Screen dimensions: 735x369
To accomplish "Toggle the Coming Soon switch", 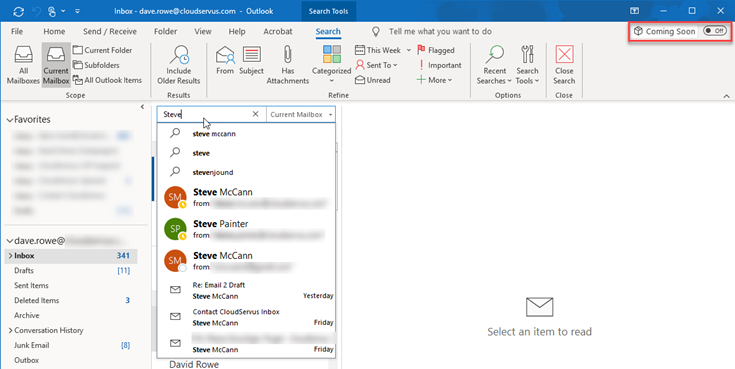I will pos(715,31).
